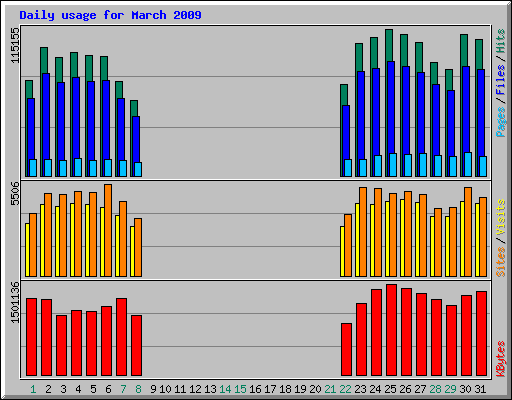
Task: Click day 27 on the x-axis
Action: click(420, 389)
